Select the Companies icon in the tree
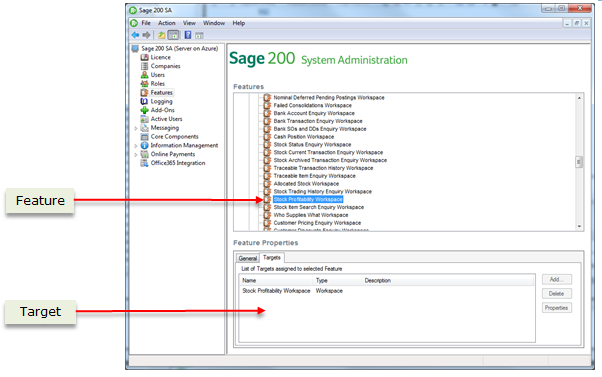 [x=144, y=66]
